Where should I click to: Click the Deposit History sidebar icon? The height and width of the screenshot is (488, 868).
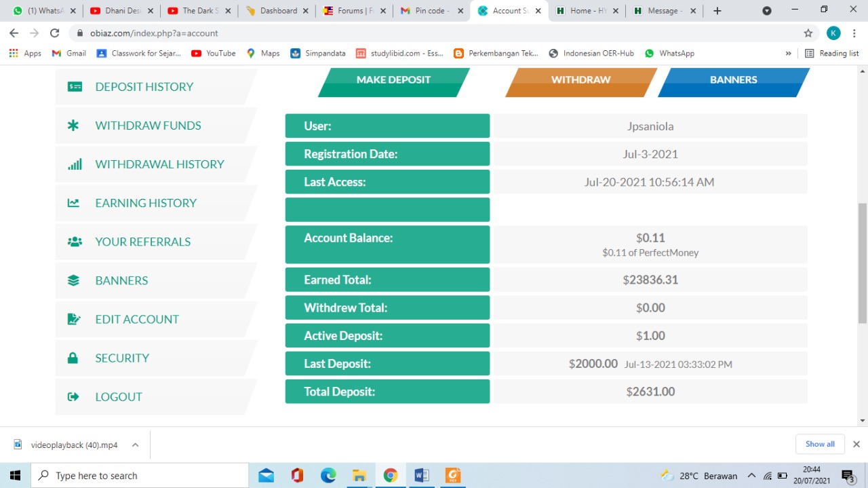coord(75,87)
